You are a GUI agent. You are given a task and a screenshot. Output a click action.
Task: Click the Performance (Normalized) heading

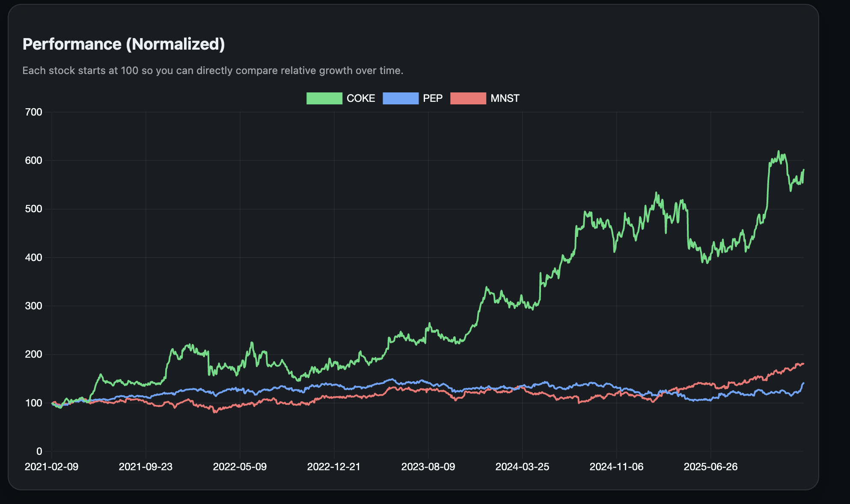[123, 44]
